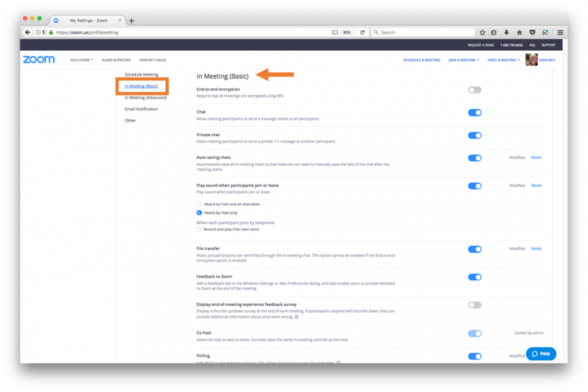This screenshot has height=392, width=588.
Task: Go to the browser home icon
Action: (520, 32)
